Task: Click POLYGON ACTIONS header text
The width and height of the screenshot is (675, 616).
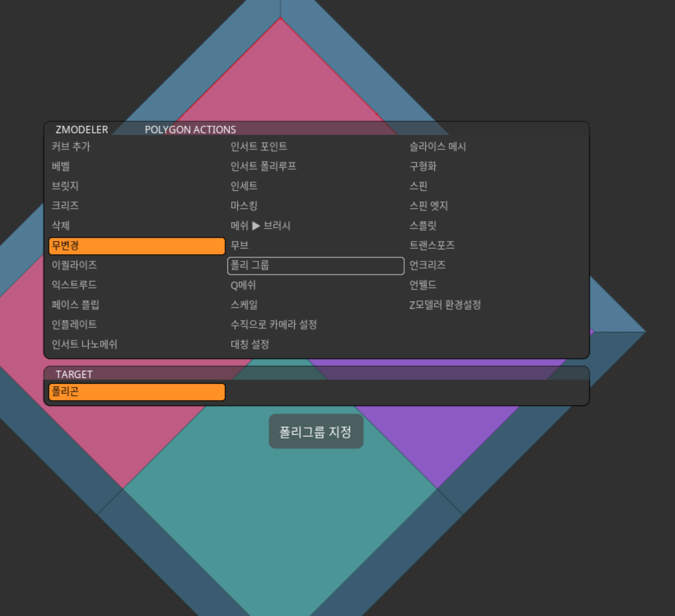Action: click(x=190, y=130)
